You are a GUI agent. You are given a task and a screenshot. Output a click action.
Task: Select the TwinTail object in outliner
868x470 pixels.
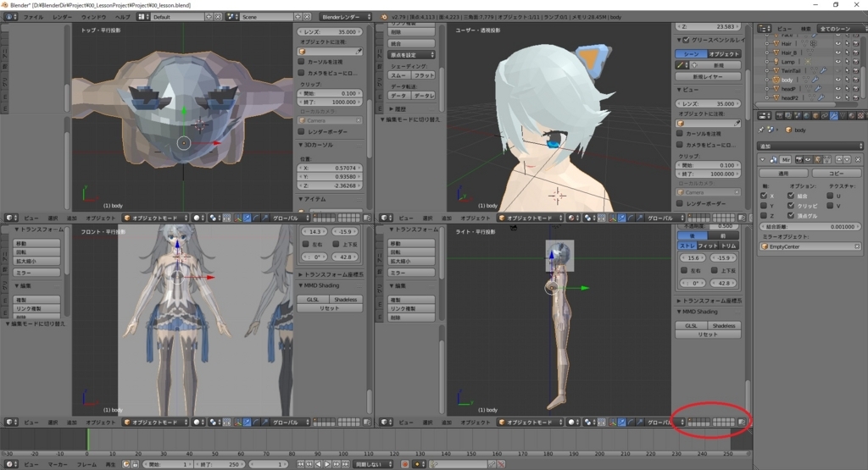tap(791, 71)
